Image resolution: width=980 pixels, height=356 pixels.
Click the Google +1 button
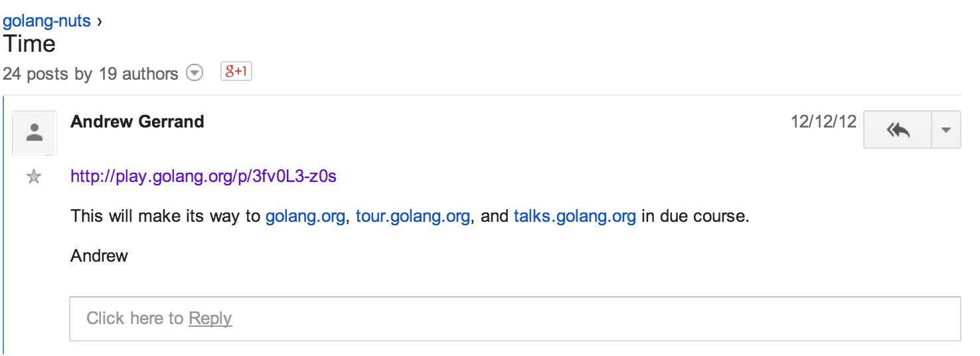236,72
